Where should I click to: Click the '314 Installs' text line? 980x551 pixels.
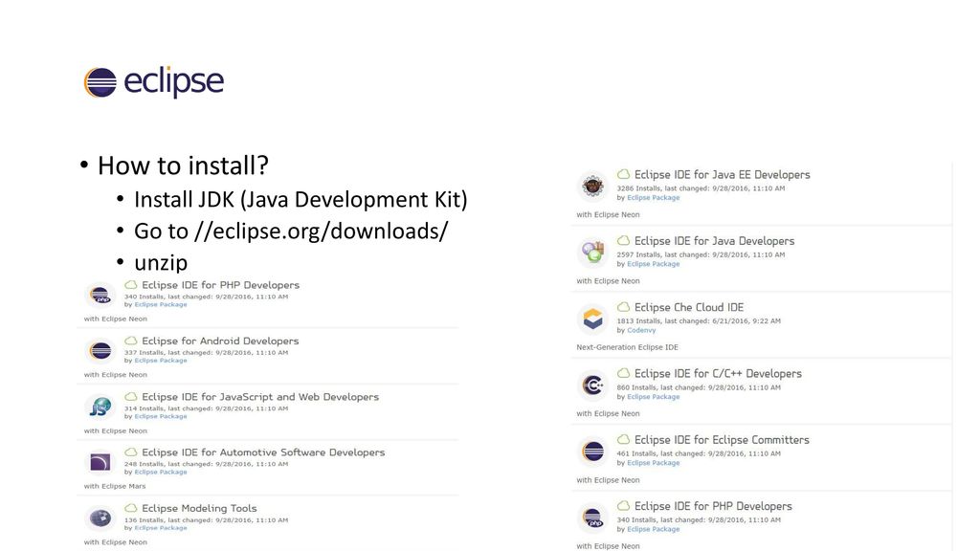pyautogui.click(x=207, y=408)
